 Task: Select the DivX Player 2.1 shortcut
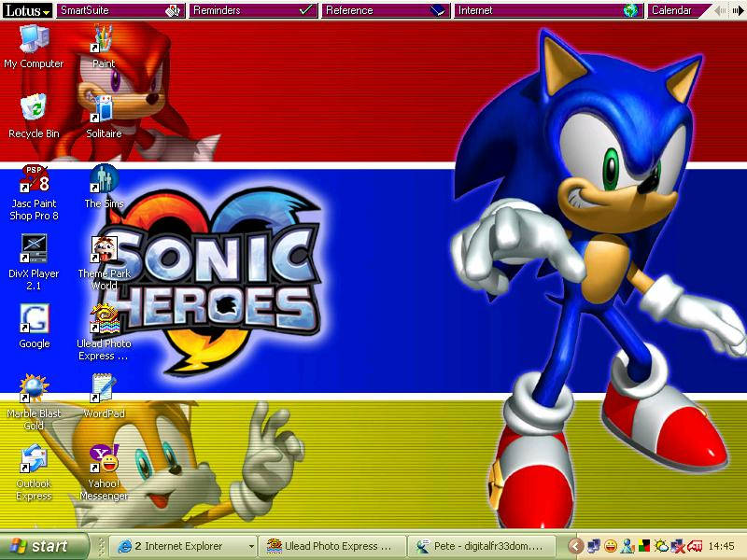coord(34,262)
